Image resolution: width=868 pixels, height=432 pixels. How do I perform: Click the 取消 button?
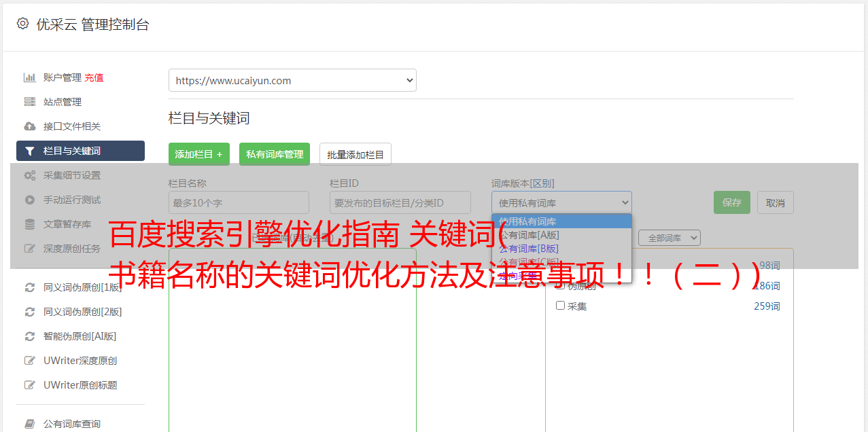point(776,202)
